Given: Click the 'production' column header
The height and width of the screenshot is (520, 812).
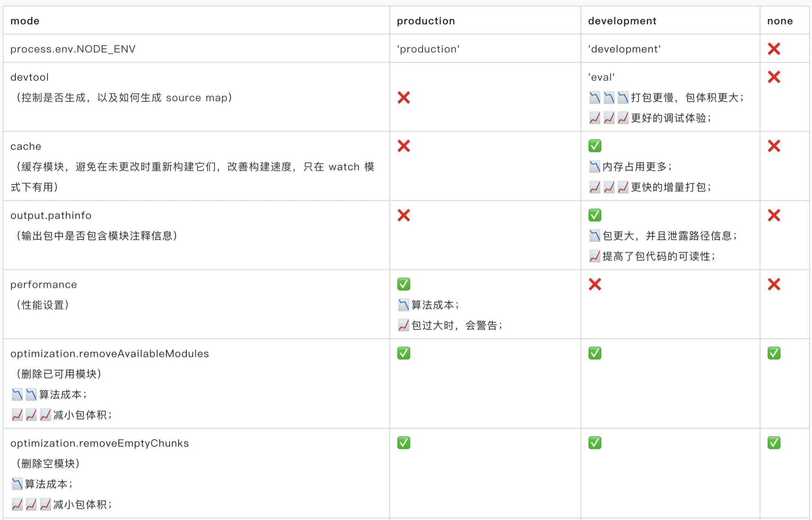Looking at the screenshot, I should [x=426, y=21].
